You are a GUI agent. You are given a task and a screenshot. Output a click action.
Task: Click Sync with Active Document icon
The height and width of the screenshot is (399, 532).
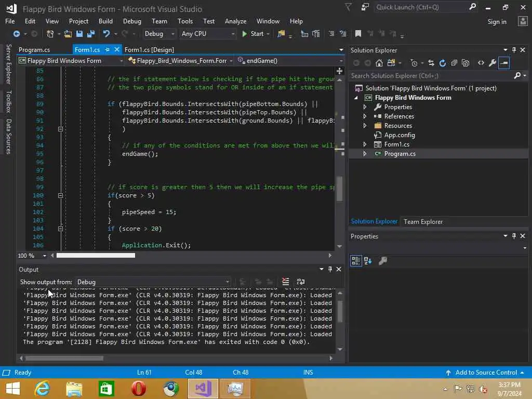pos(431,63)
